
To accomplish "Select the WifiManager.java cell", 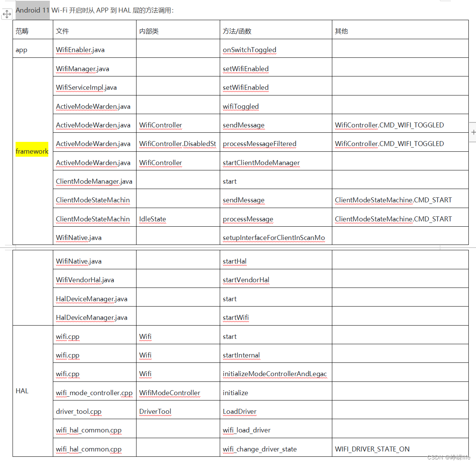I will pyautogui.click(x=82, y=69).
